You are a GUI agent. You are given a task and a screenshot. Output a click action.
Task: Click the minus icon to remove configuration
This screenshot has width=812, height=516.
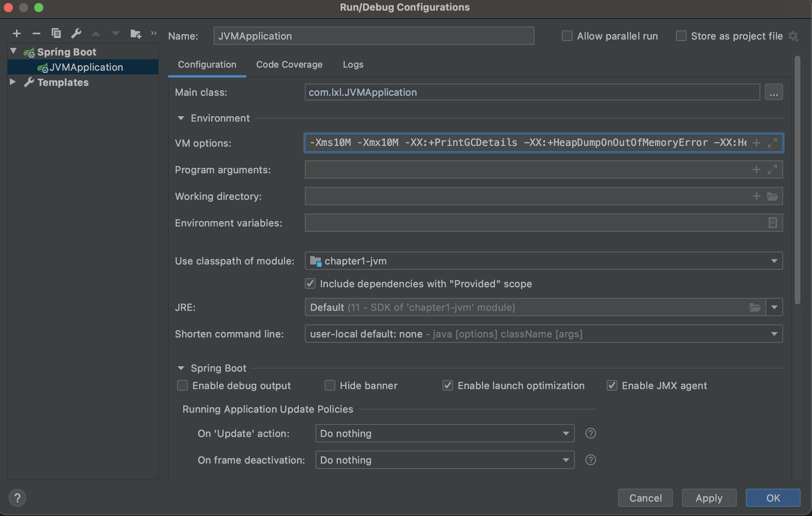[x=36, y=34]
